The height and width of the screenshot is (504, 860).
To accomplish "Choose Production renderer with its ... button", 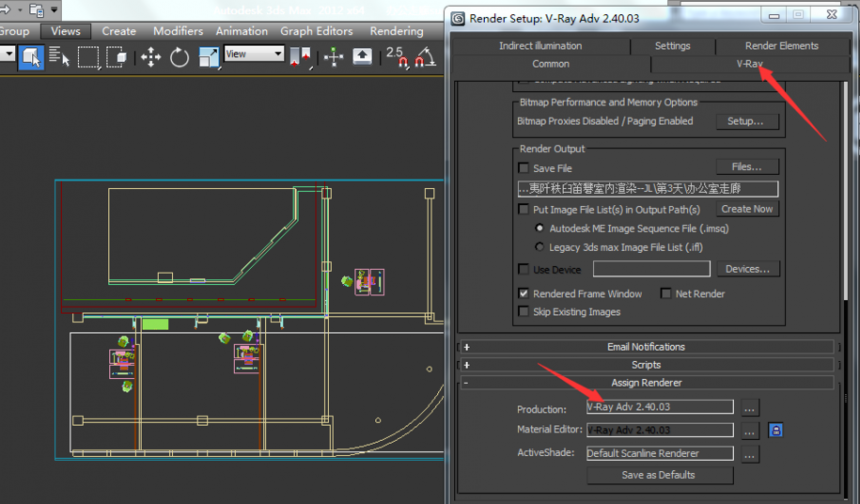I will 750,408.
